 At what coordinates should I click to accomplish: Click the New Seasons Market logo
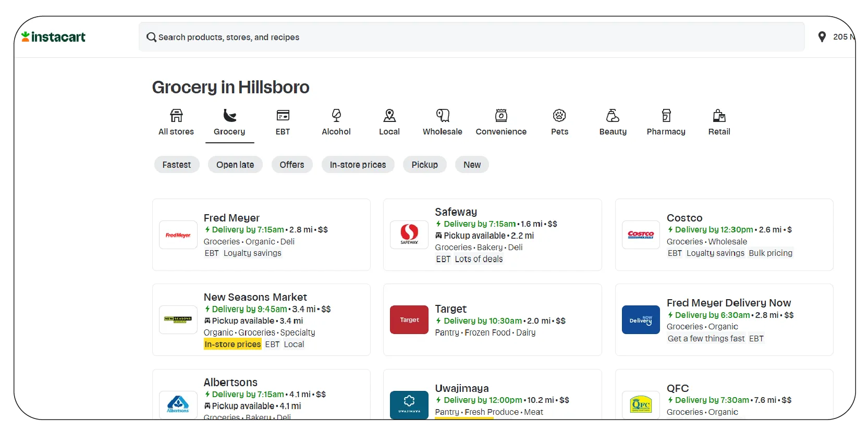(x=178, y=319)
